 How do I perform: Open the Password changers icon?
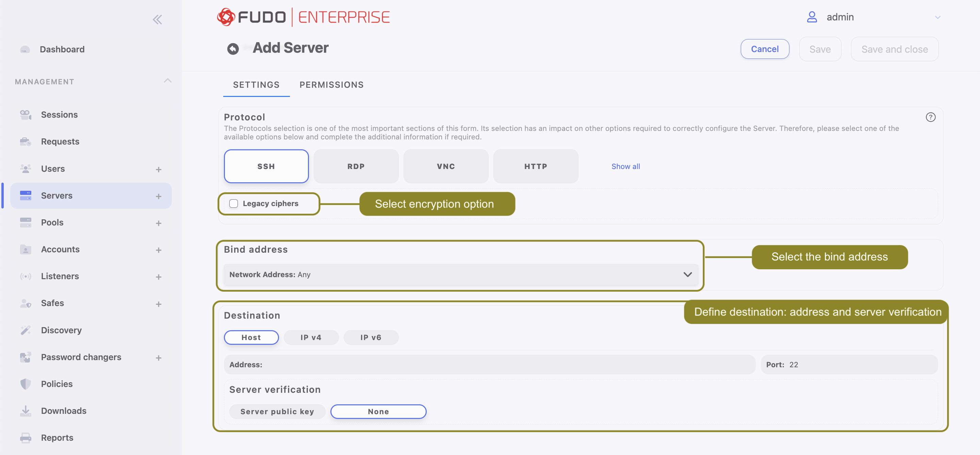click(25, 357)
